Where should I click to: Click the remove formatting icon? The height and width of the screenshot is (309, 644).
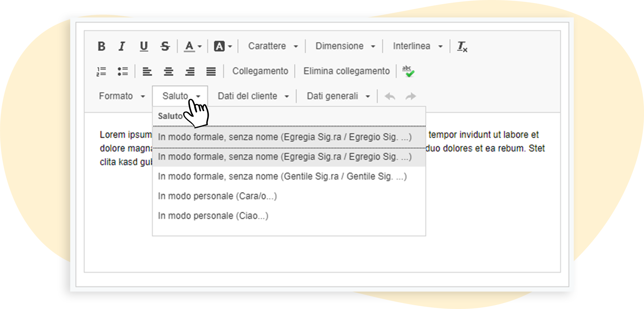462,46
